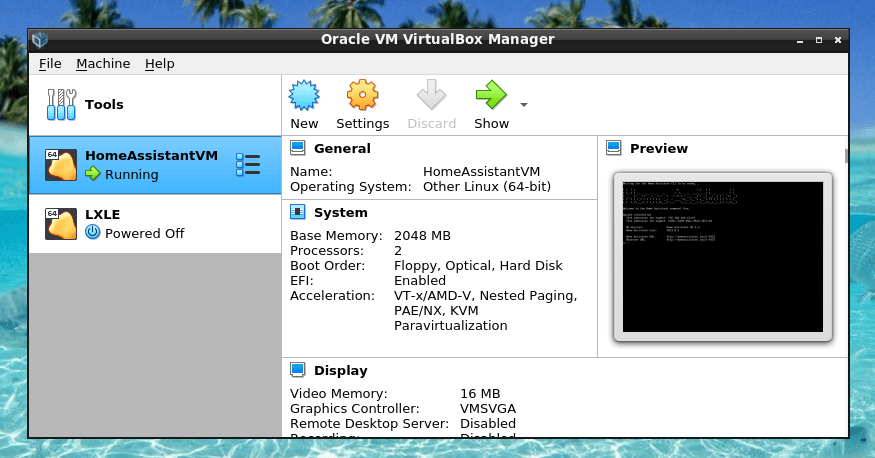The image size is (875, 458).
Task: Click the '2048 MB' base memory value
Action: (422, 236)
